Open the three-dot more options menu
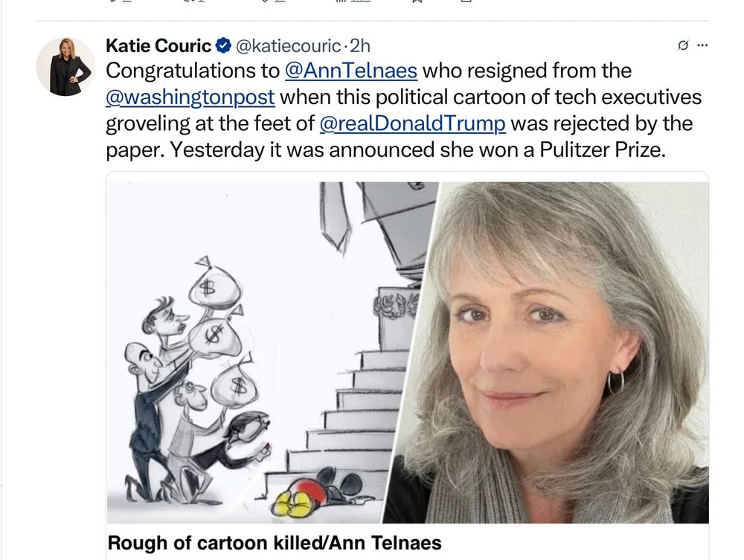The height and width of the screenshot is (560, 744). click(x=703, y=45)
